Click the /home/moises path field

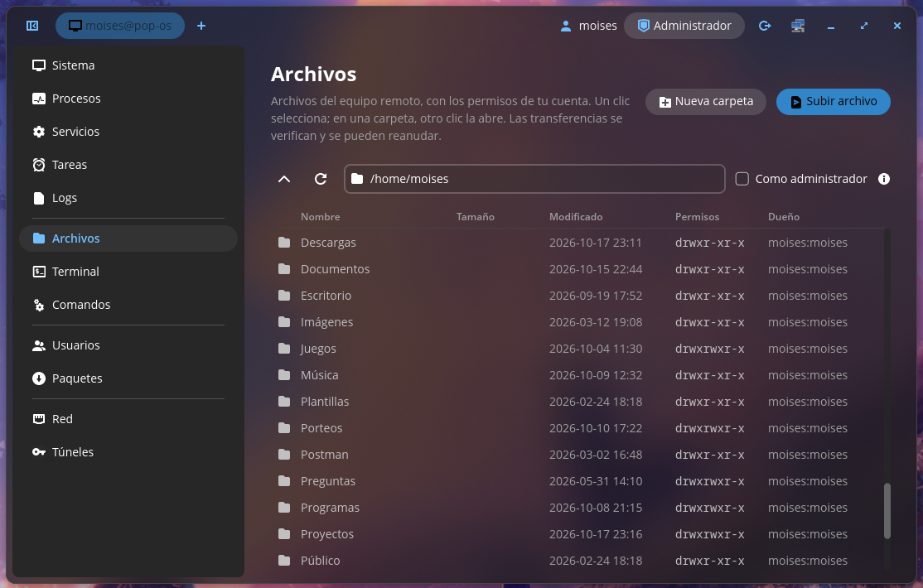click(x=534, y=179)
